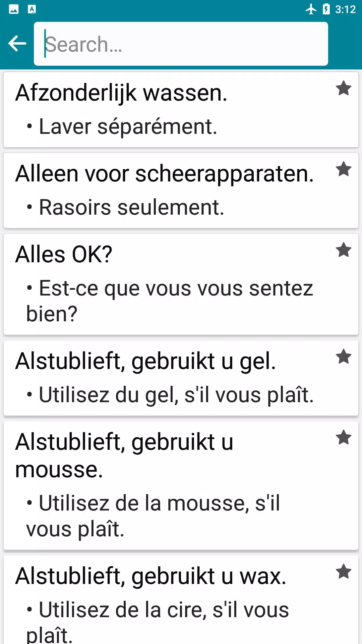Select 'Alstublieft, gebruikt u wax.' phrase
Screen dimensions: 362x644
coord(151,576)
